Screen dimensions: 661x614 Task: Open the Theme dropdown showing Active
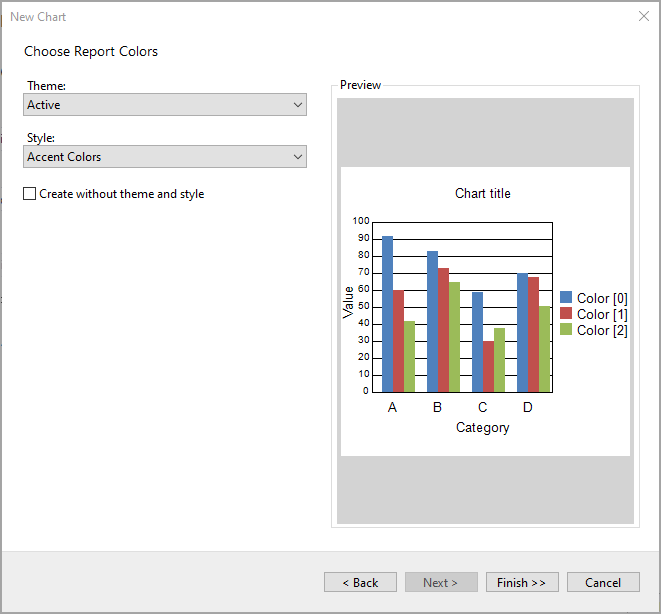click(165, 105)
